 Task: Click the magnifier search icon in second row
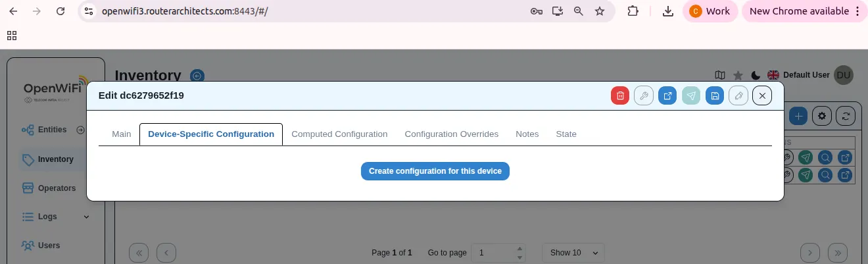tap(825, 175)
